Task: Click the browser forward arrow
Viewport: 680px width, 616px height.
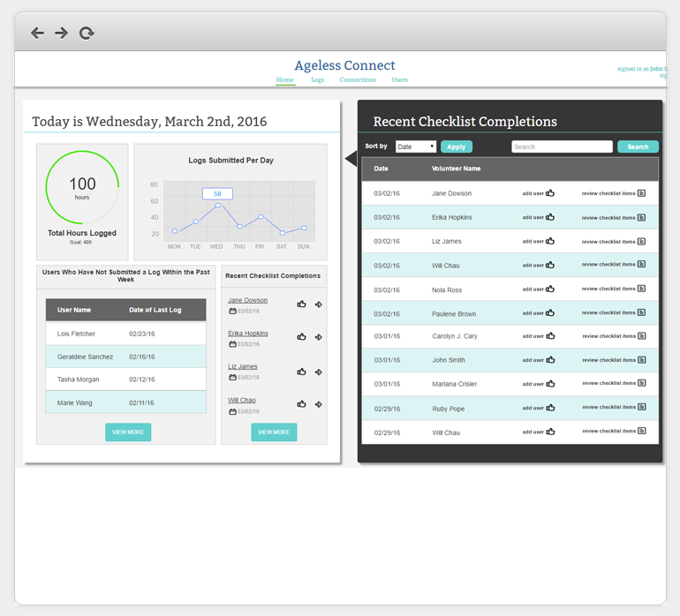Action: 61,34
